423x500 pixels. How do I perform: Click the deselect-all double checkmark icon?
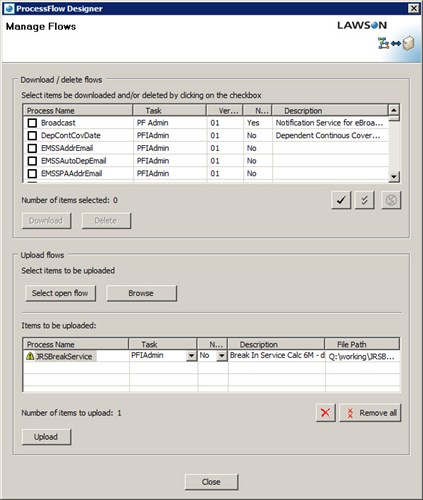click(364, 200)
